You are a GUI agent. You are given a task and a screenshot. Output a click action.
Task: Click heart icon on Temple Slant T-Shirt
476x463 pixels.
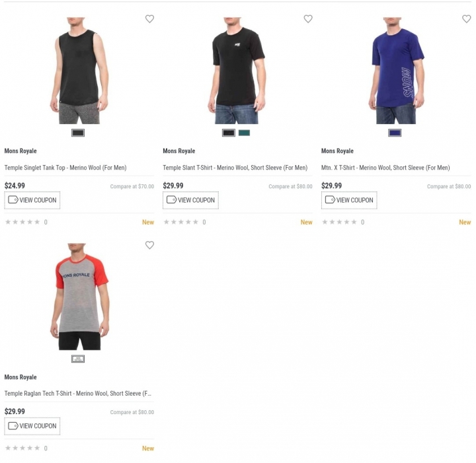308,18
